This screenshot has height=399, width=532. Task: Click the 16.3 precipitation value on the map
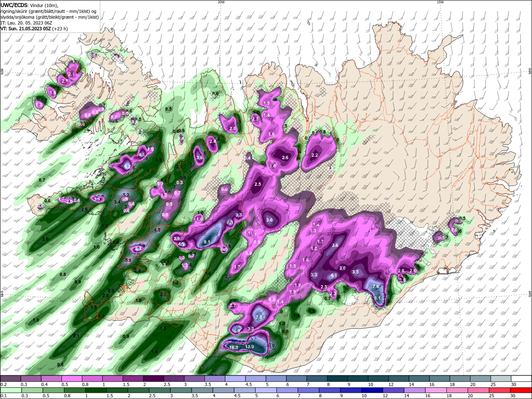point(234,347)
